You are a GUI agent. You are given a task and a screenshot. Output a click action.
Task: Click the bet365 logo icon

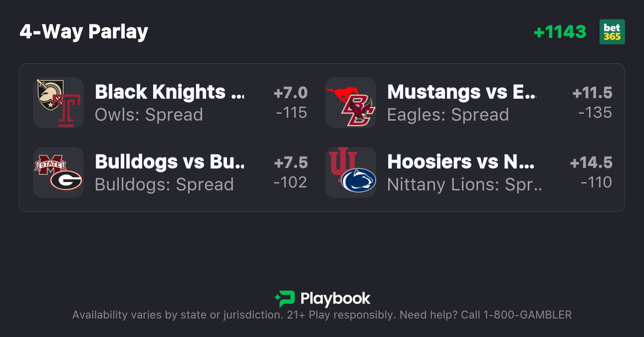(x=612, y=32)
